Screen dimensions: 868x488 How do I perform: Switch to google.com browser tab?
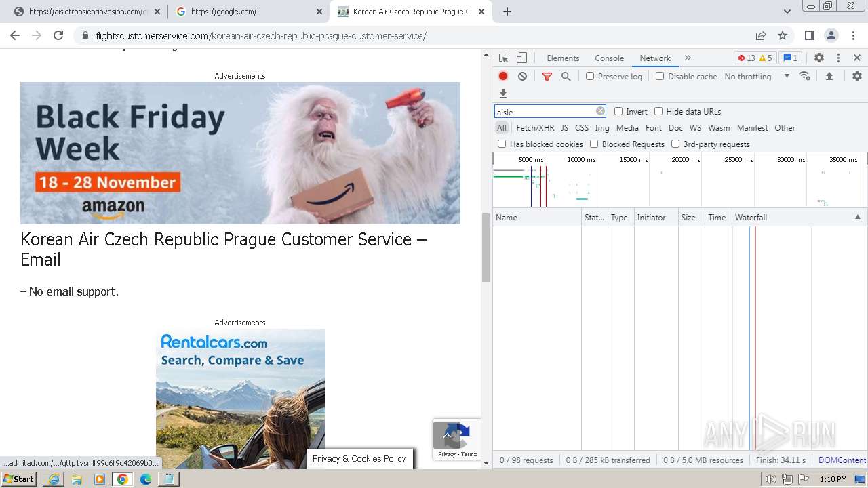tap(248, 12)
